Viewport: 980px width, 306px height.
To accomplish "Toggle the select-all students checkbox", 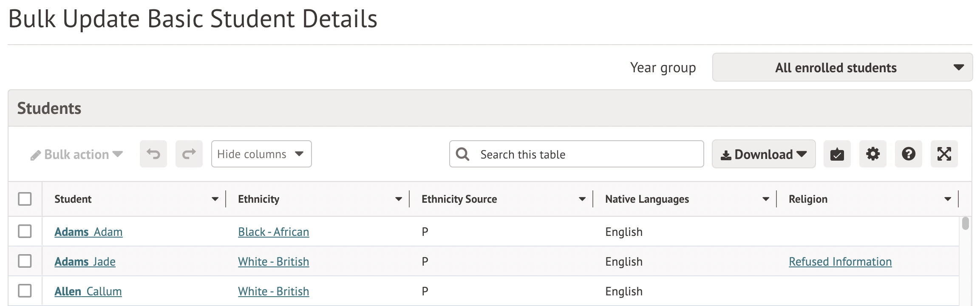I will [25, 199].
